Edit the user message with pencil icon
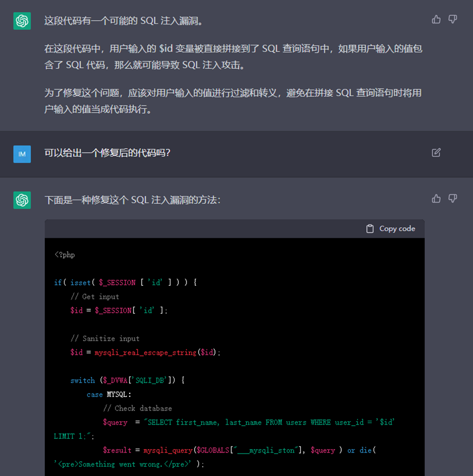The image size is (473, 476). pyautogui.click(x=436, y=152)
